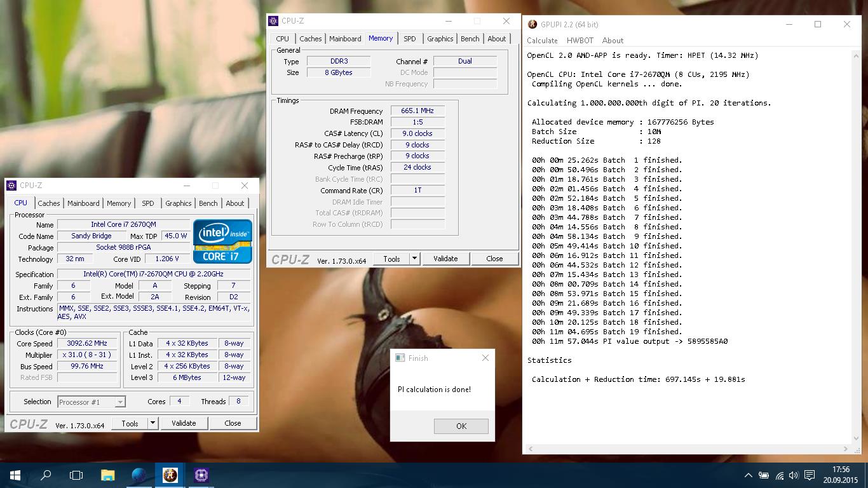Open Memory tab in lower CPU-Z window
Image resolution: width=868 pixels, height=488 pixels.
[x=119, y=203]
